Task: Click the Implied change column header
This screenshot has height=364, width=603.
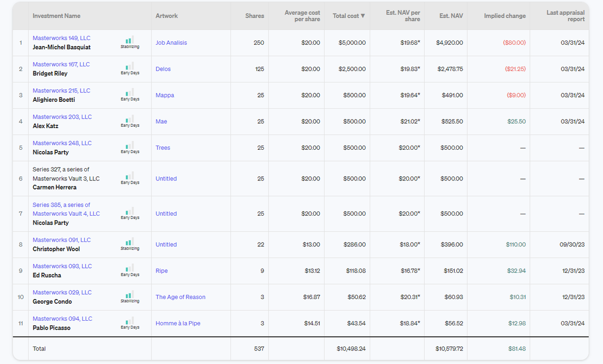Action: point(505,16)
